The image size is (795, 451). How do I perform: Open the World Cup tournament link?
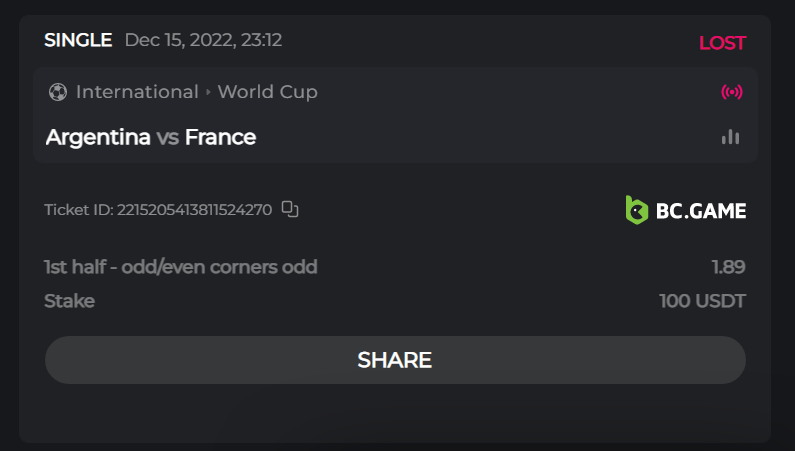click(x=267, y=92)
